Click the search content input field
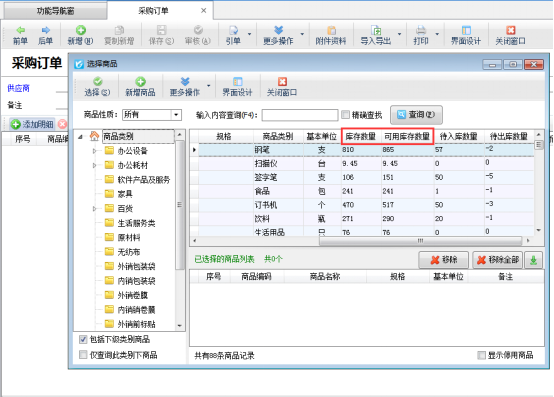This screenshot has width=554, height=397. (x=300, y=115)
